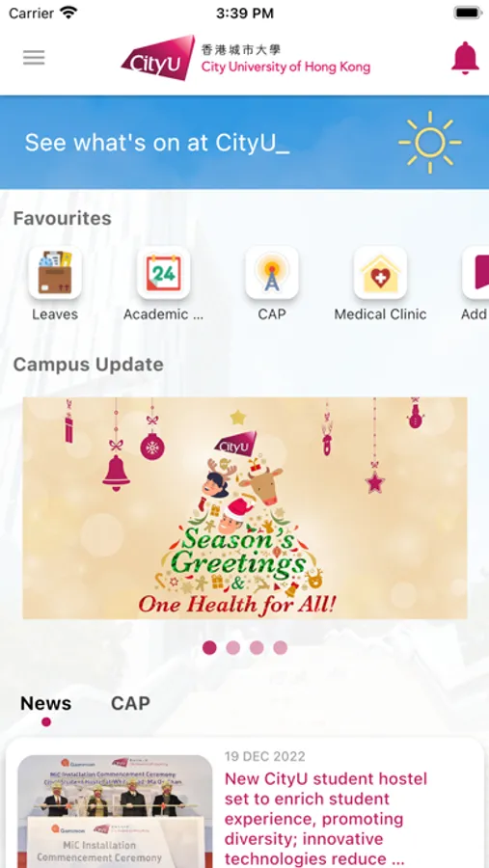Select the first carousel page dot

click(x=209, y=647)
